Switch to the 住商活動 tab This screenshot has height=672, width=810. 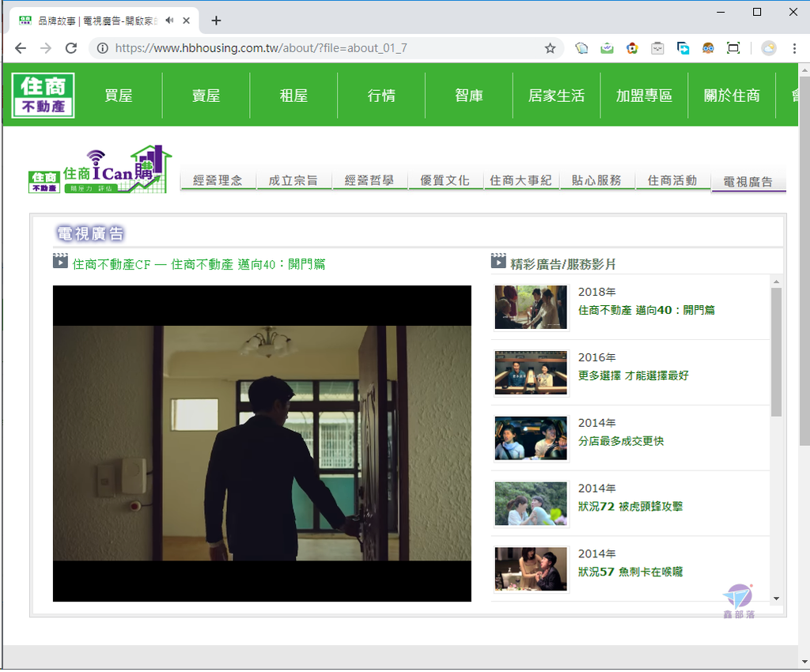click(x=672, y=180)
